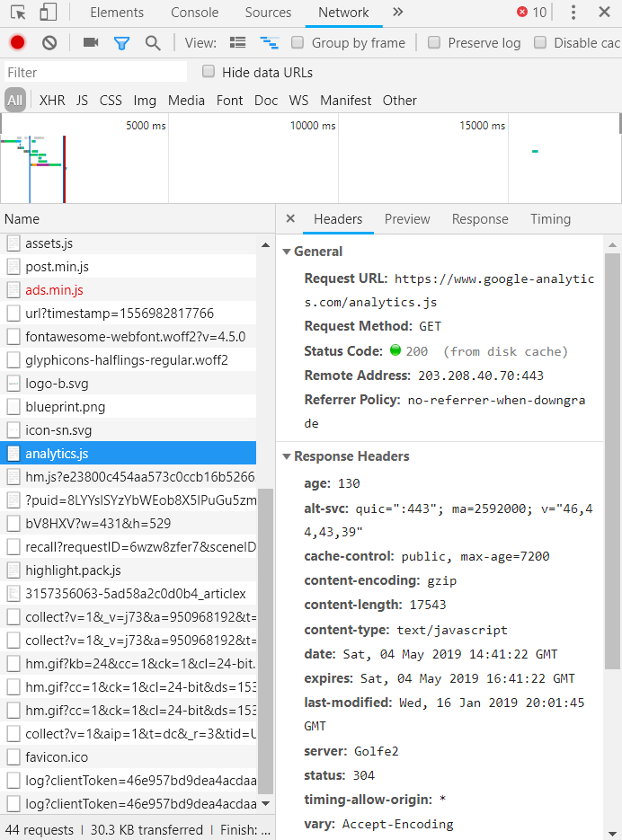Open network search magnifier
622x840 pixels.
(x=153, y=43)
